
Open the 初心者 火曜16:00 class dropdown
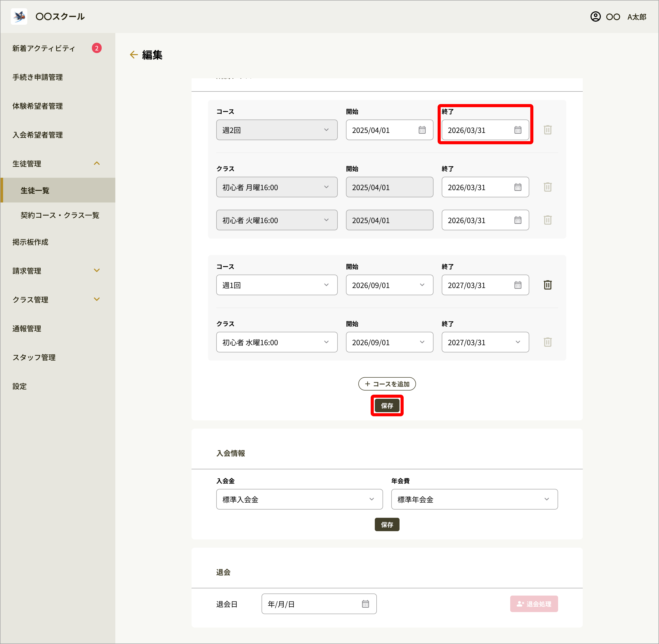(x=277, y=220)
